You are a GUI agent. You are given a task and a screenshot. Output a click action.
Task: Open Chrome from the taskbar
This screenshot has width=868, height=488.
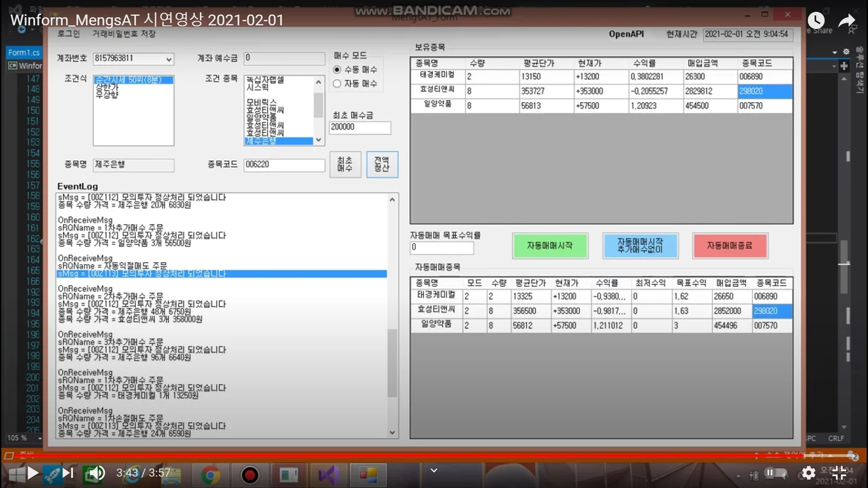[210, 475]
